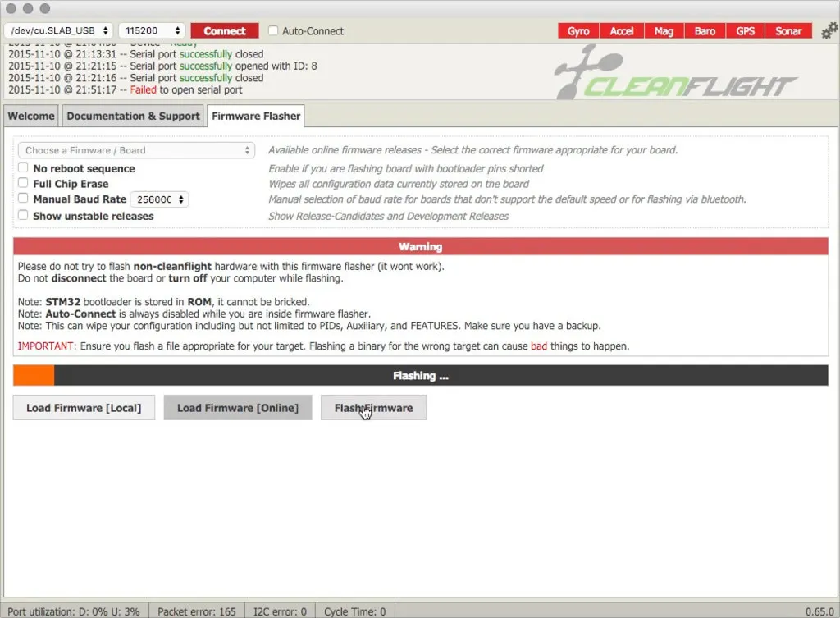This screenshot has height=618, width=840.
Task: Check the Full Chip Erase box
Action: [24, 184]
